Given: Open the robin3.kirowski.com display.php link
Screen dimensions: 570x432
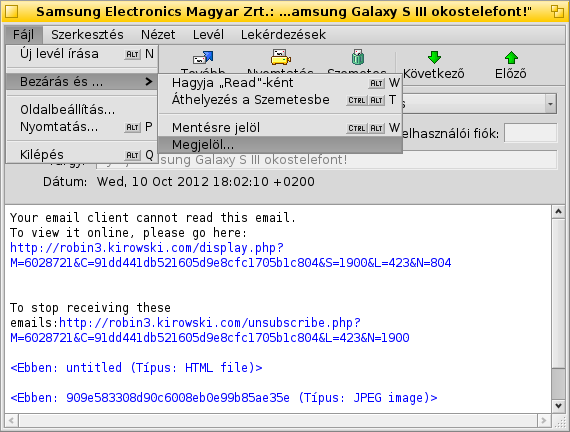Looking at the screenshot, I should [x=230, y=255].
